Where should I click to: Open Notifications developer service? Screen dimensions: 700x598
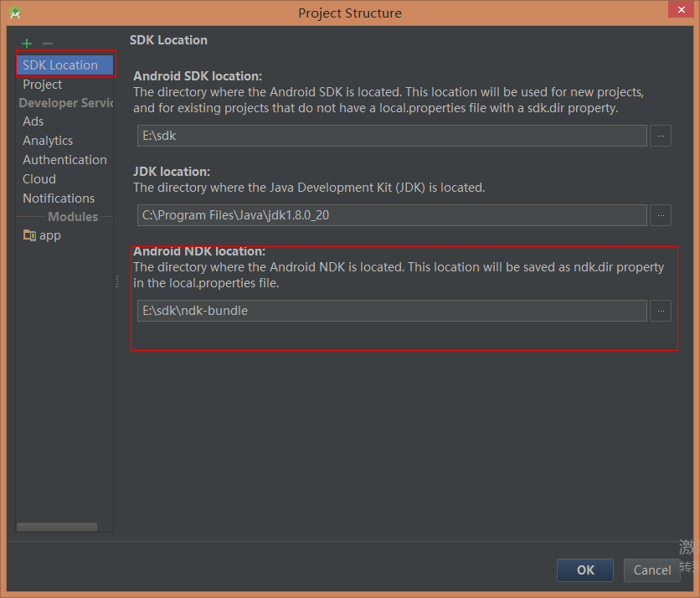coord(59,198)
